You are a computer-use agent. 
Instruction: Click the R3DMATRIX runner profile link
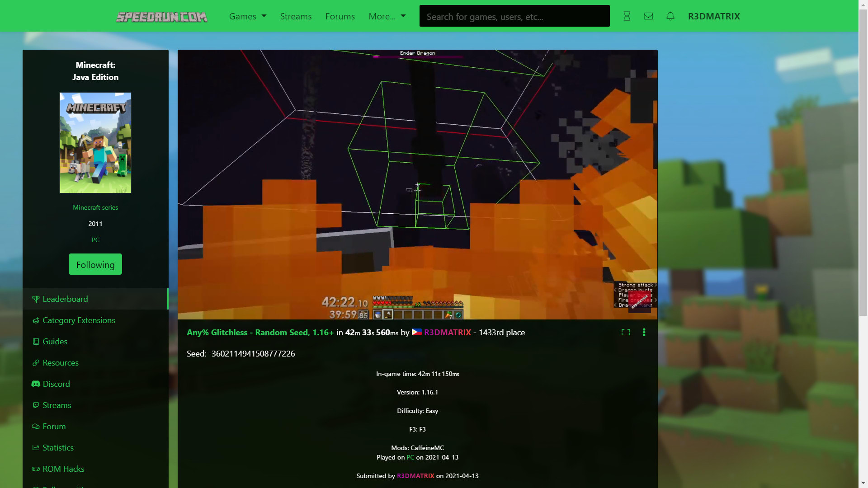click(x=447, y=332)
